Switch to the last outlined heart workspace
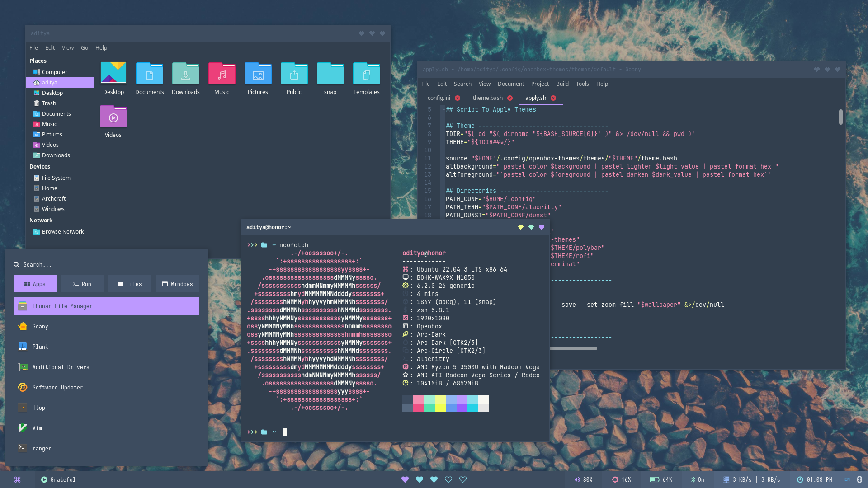The image size is (868, 488). coord(463,479)
